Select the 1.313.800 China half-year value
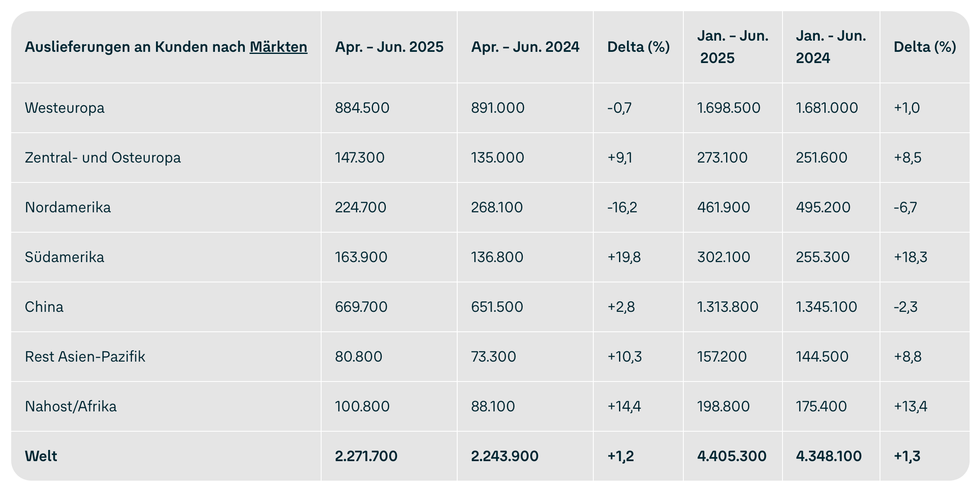 tap(728, 307)
